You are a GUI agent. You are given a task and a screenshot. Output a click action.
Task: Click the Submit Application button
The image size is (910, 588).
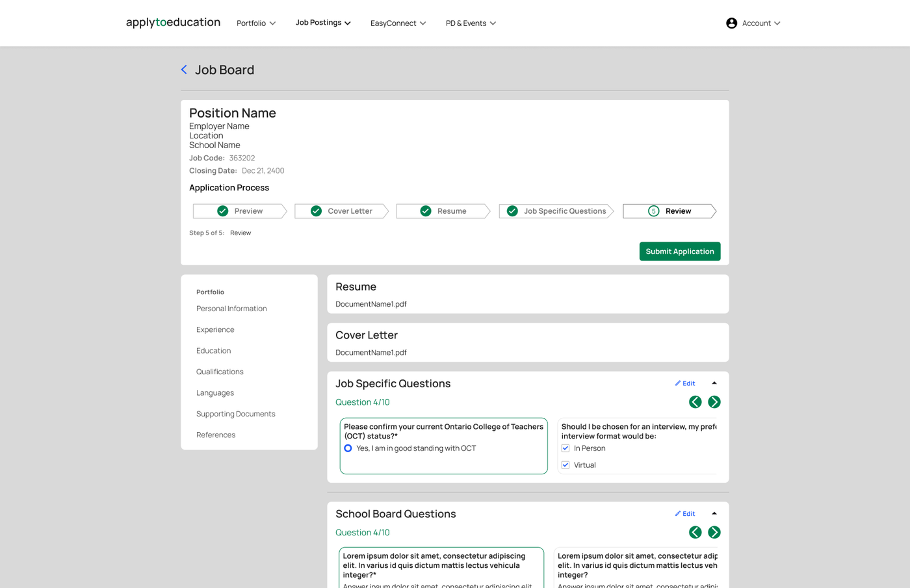coord(680,251)
